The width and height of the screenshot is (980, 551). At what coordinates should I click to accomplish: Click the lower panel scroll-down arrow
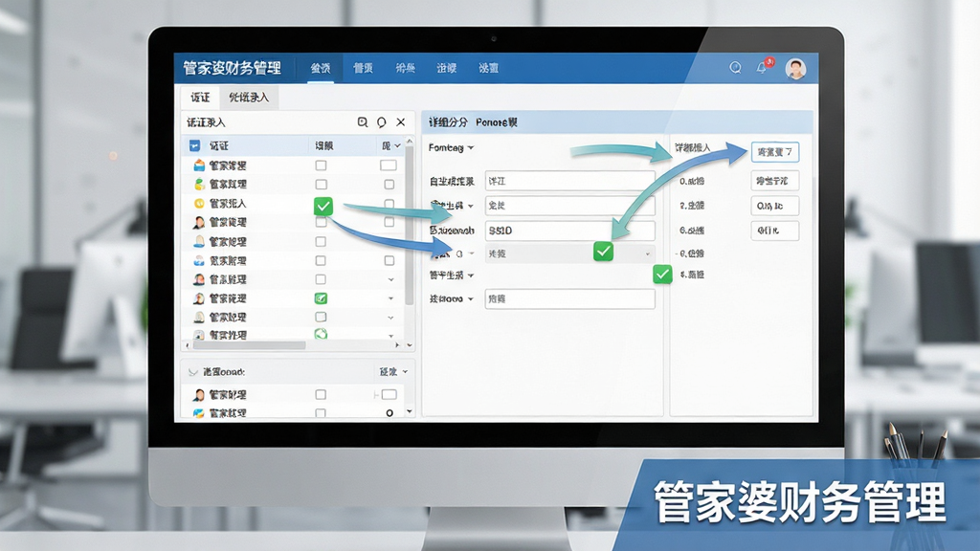(410, 411)
